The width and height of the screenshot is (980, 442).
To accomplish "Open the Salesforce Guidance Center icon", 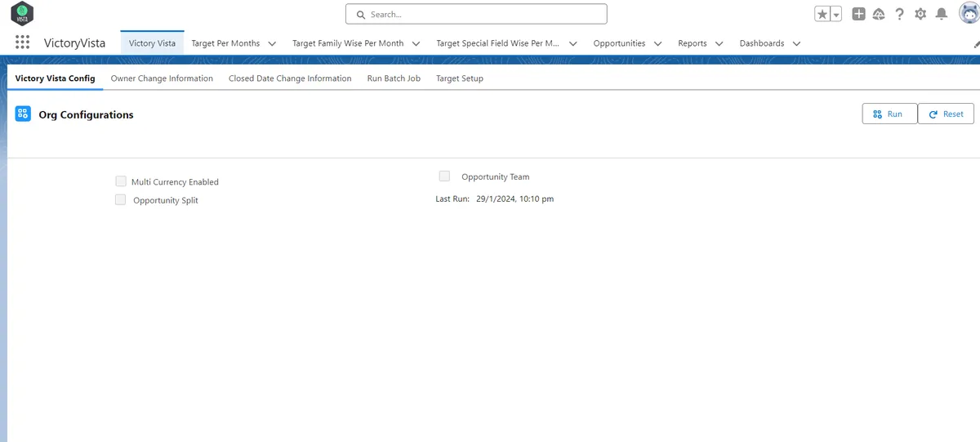I will [879, 14].
